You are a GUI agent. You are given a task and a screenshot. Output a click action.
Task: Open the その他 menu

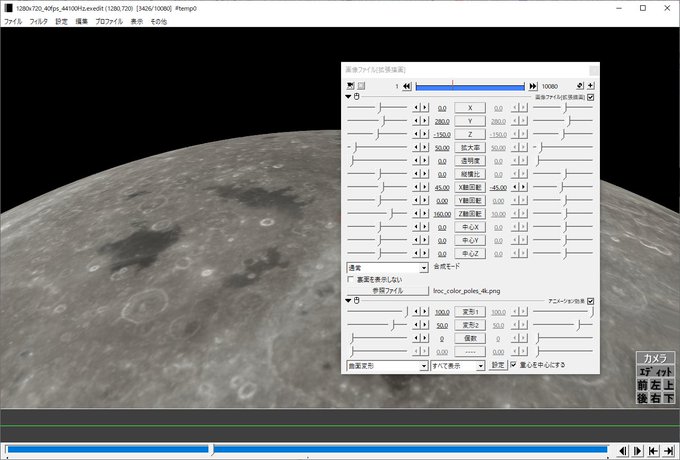click(158, 21)
